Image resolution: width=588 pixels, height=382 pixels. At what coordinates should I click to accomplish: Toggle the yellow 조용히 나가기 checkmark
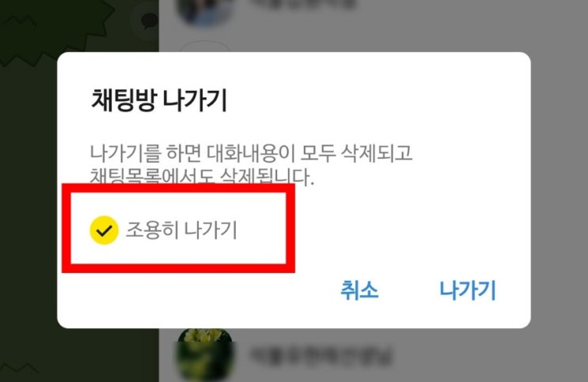(x=104, y=230)
